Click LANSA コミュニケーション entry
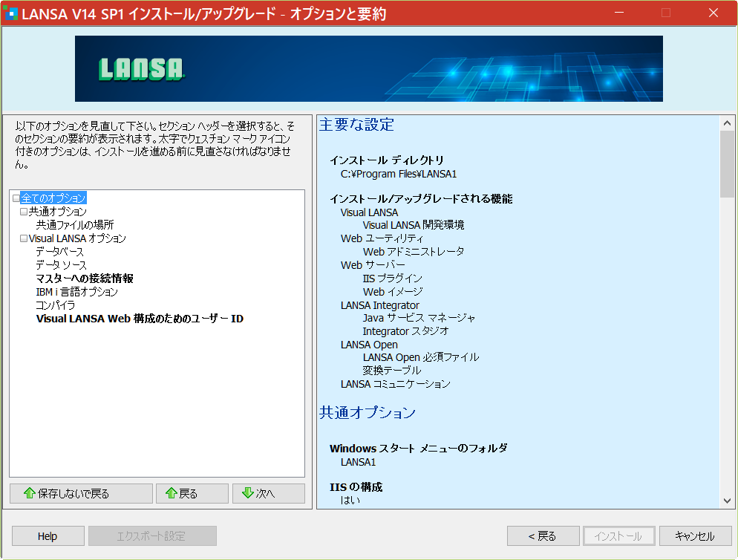738x560 pixels. 395,384
